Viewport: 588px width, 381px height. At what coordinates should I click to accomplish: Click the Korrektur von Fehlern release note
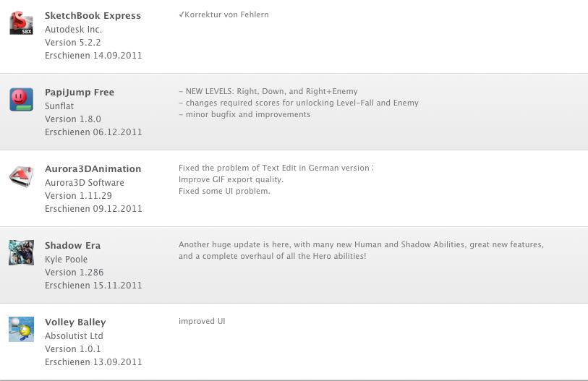223,14
